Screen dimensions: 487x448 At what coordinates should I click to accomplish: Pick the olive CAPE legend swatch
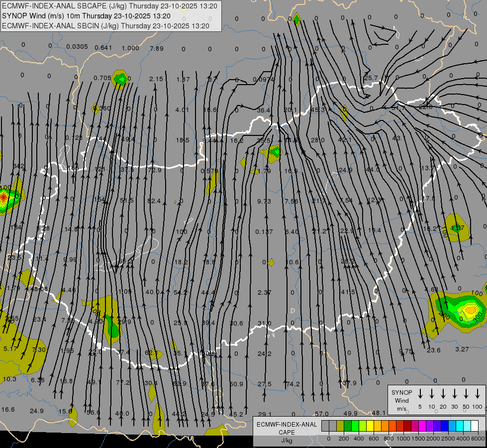[340, 426]
